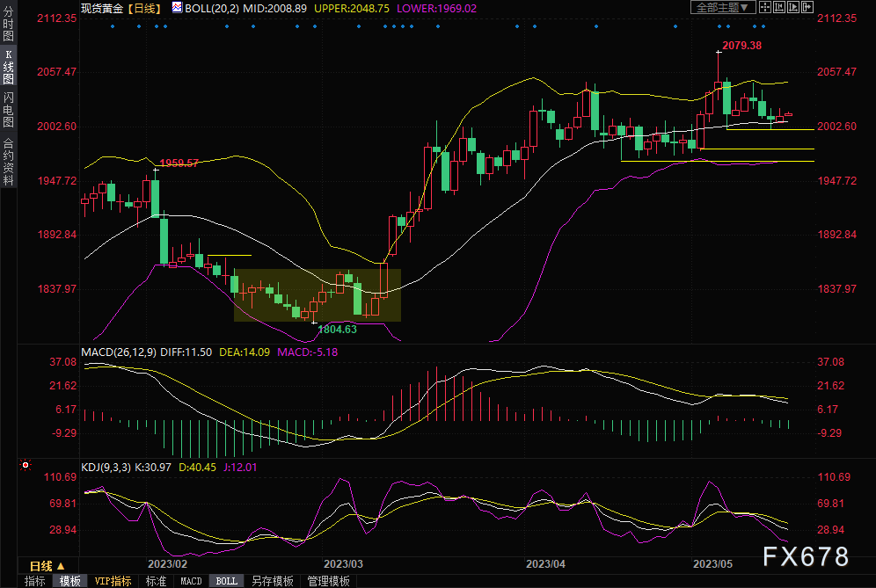Viewport: 876px width, 588px height.
Task: Switch to the 指标 bottom tab
Action: tap(35, 581)
